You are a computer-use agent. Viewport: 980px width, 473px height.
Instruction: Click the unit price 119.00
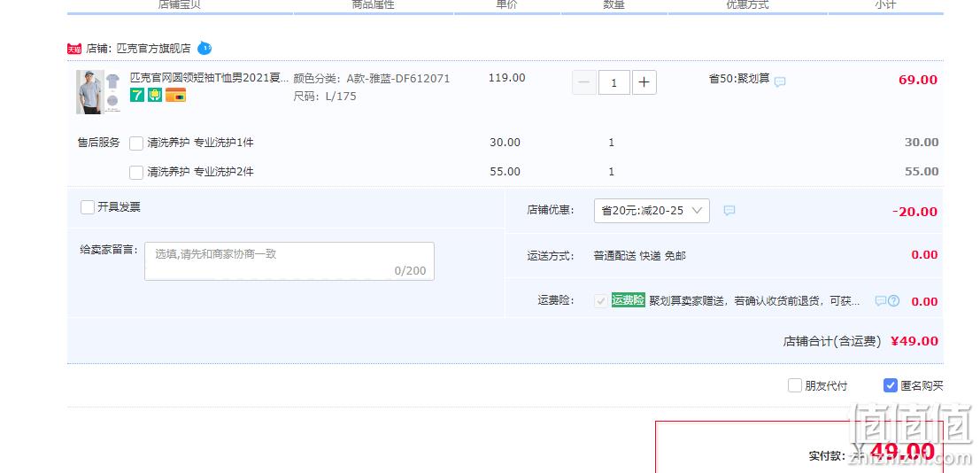[507, 78]
